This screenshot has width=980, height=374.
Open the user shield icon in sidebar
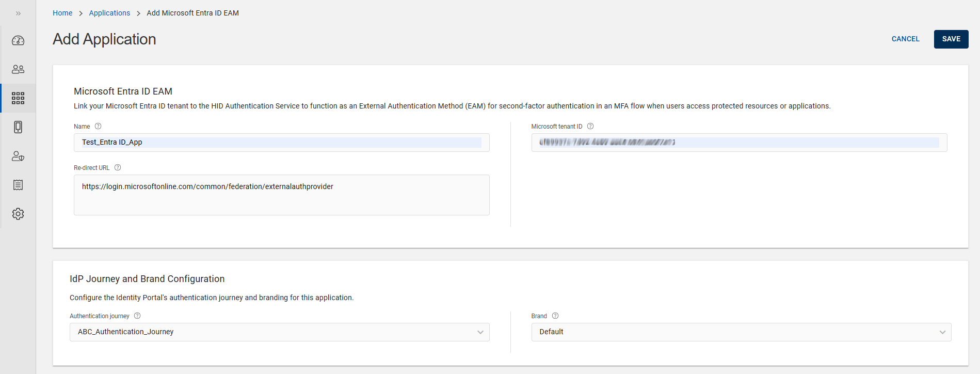pyautogui.click(x=18, y=156)
